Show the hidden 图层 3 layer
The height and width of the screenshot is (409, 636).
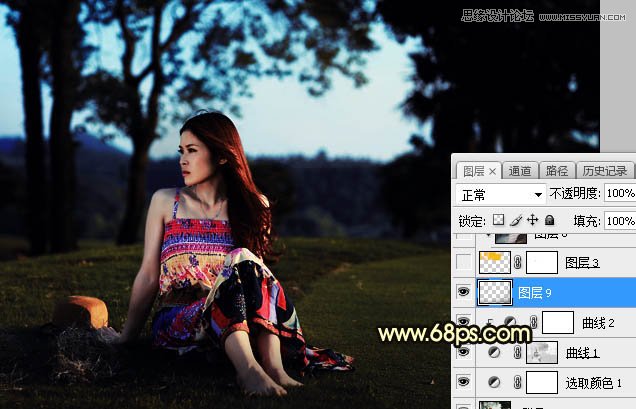click(x=463, y=263)
